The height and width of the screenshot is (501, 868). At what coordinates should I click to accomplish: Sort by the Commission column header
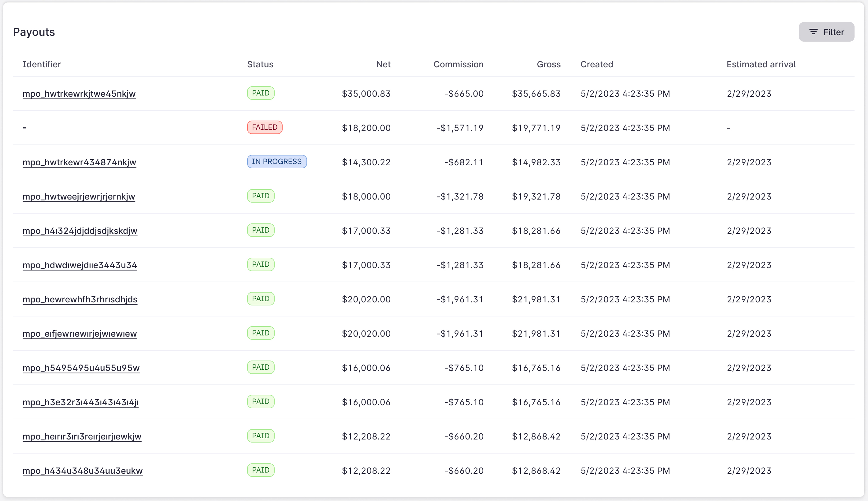point(458,64)
